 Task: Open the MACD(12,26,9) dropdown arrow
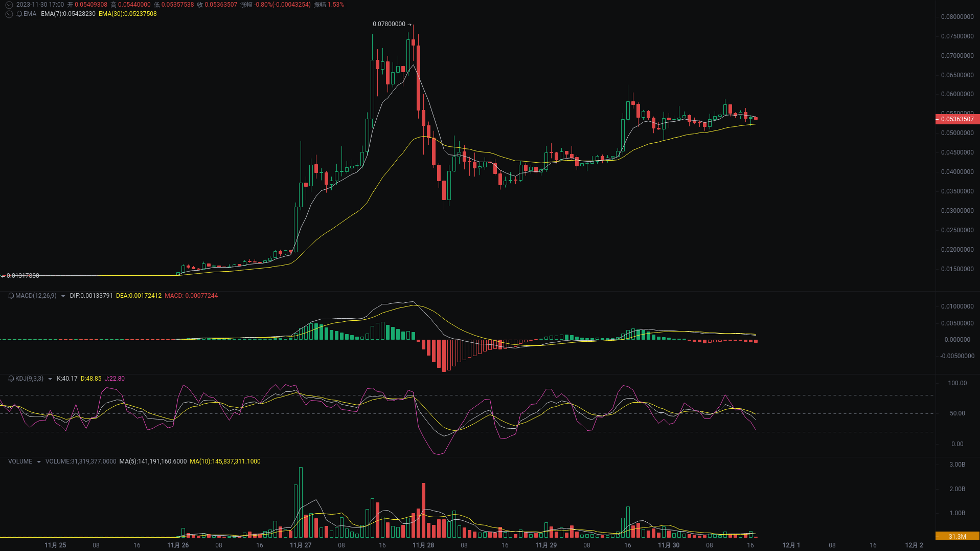point(63,296)
